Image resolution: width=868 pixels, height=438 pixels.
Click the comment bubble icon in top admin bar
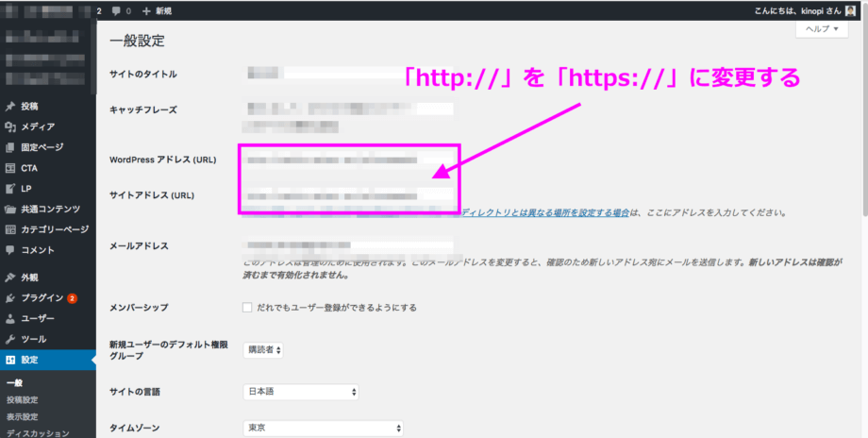pyautogui.click(x=115, y=10)
